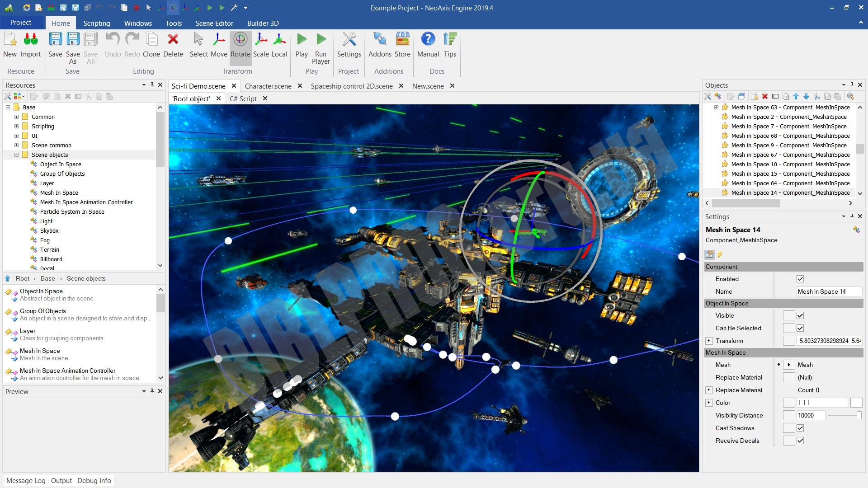Toggle the Enabled checkbox
868x488 pixels.
pos(800,279)
